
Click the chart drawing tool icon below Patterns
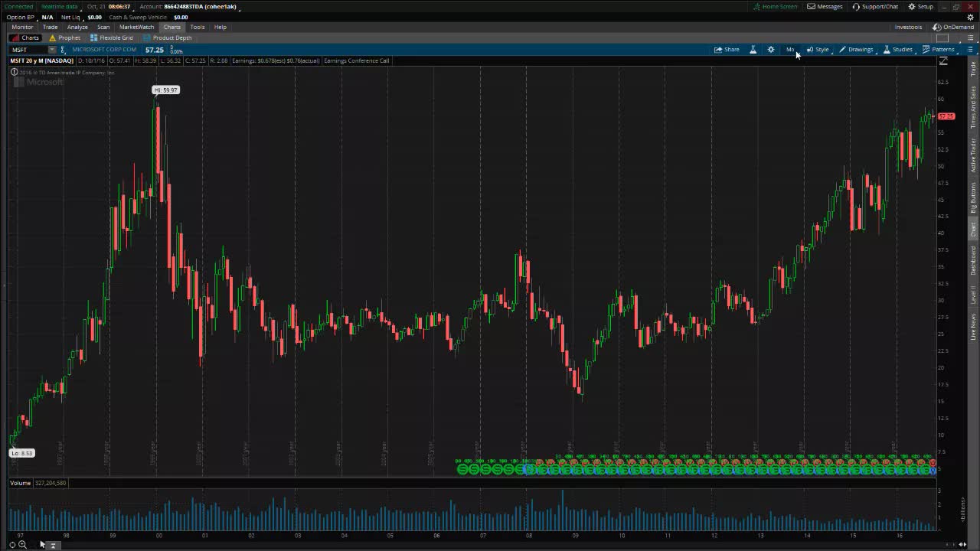[943, 61]
